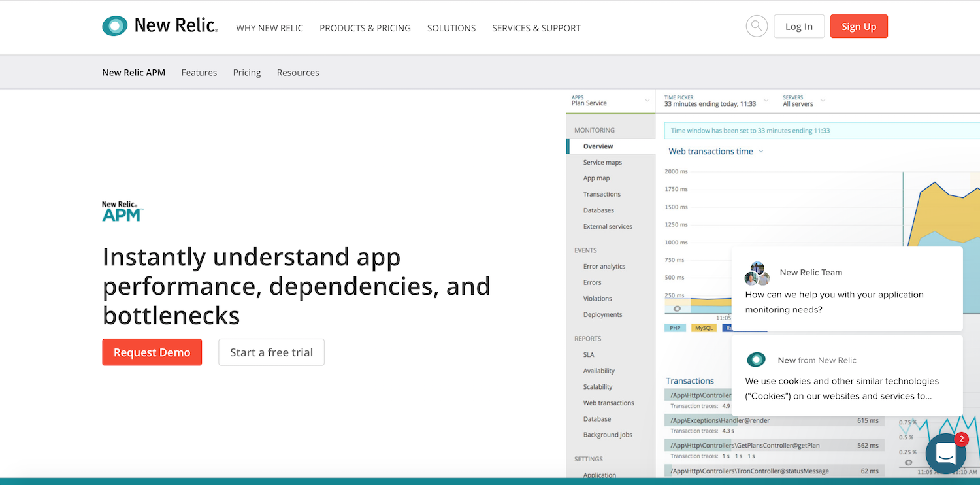The width and height of the screenshot is (980, 485).
Task: Open the cookies notification message
Action: 847,376
